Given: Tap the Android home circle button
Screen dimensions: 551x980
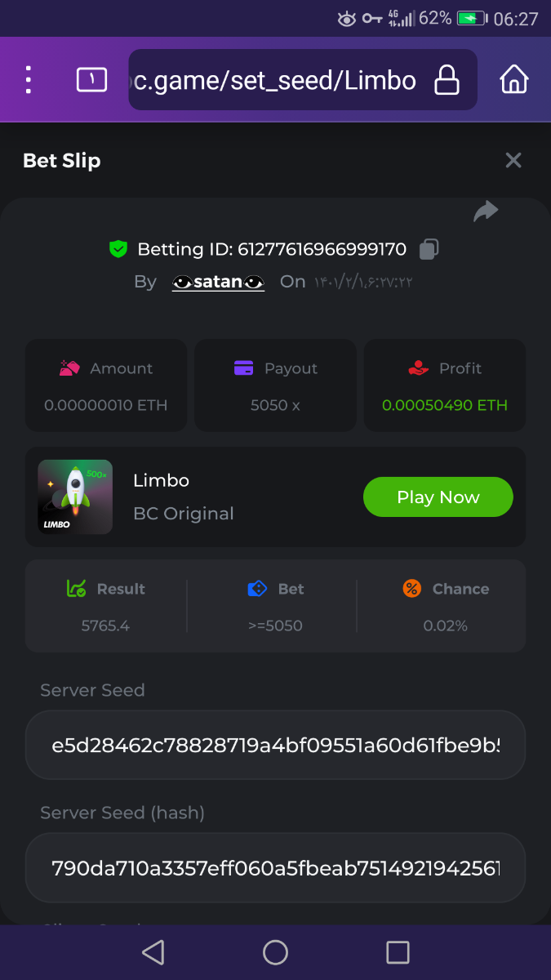Looking at the screenshot, I should point(275,952).
